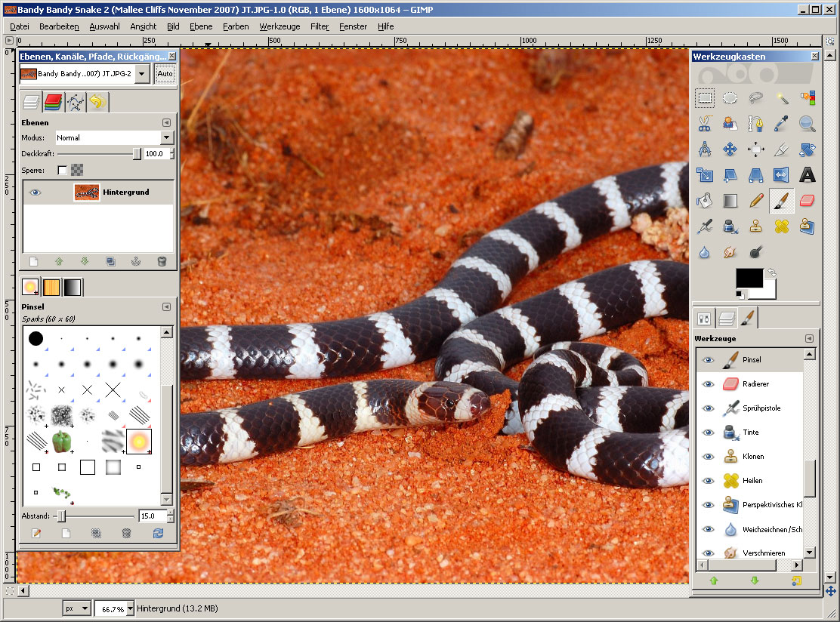Open the Werkzeuge panel menu arrow

tap(809, 338)
